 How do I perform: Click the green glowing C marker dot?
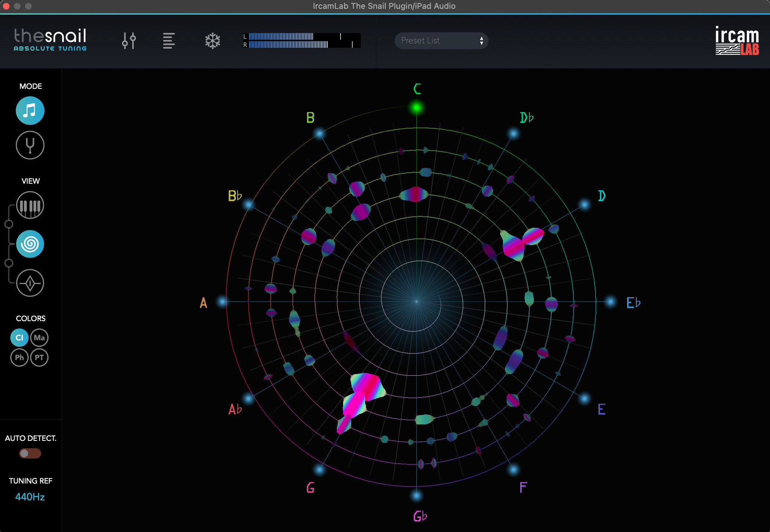coord(417,108)
